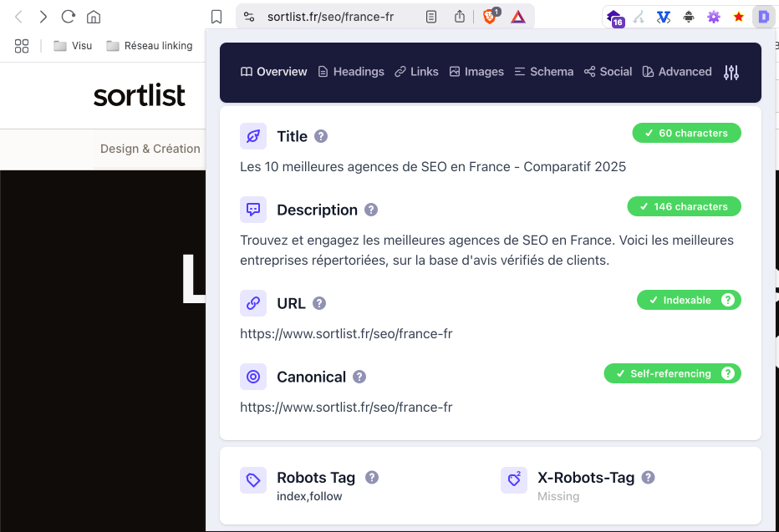The width and height of the screenshot is (779, 532).
Task: Click the 'Missing' X-Robots-Tag value
Action: click(x=558, y=496)
